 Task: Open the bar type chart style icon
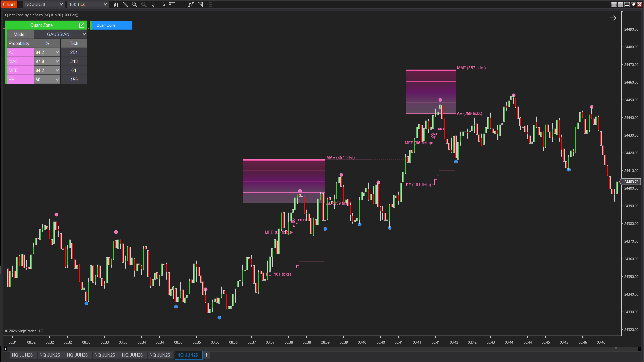click(116, 5)
